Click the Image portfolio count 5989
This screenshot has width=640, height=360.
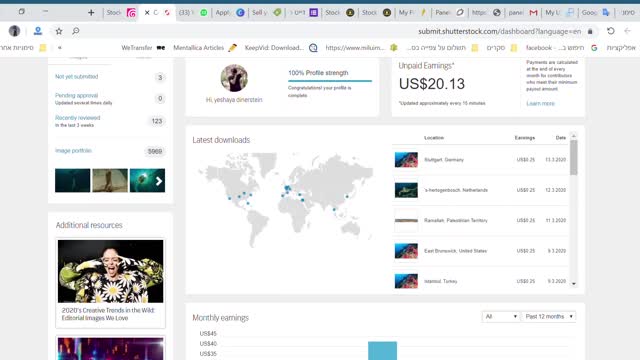[x=155, y=151]
